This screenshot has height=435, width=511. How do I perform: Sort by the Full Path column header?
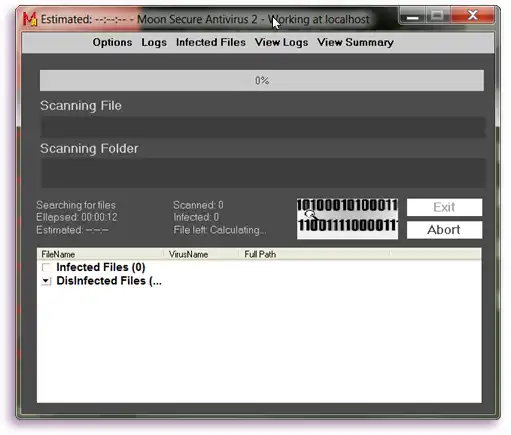tap(314, 254)
